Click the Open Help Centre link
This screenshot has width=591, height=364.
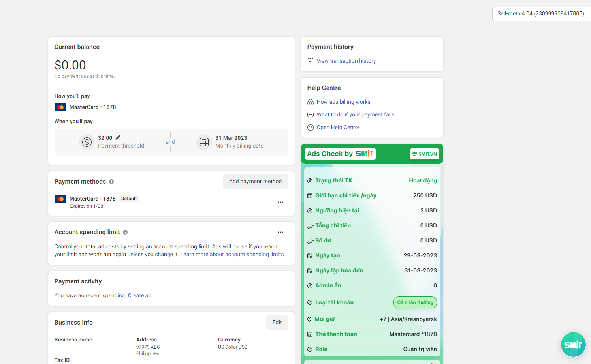click(x=338, y=128)
